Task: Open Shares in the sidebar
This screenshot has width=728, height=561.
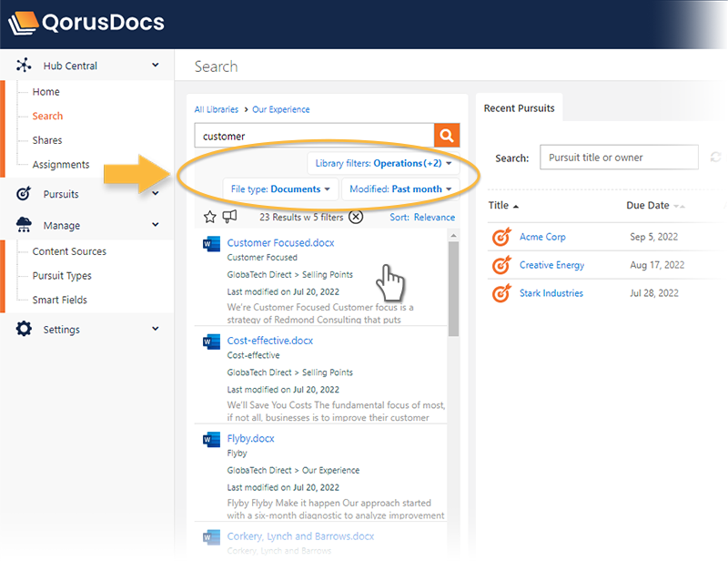Action: pos(47,140)
